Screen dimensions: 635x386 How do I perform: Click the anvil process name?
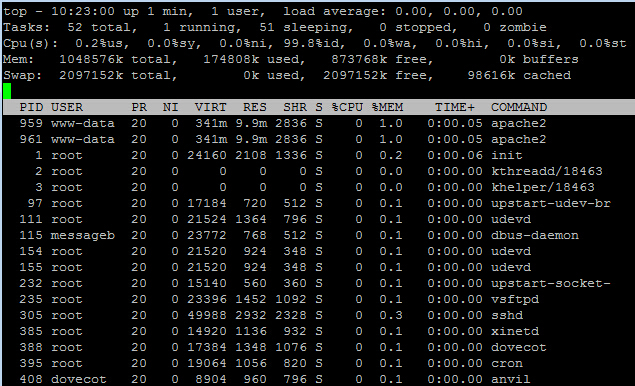coord(511,380)
